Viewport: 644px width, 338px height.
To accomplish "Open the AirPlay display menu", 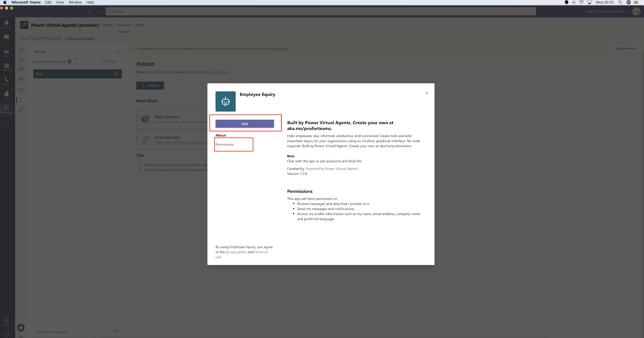I will pos(589,2).
